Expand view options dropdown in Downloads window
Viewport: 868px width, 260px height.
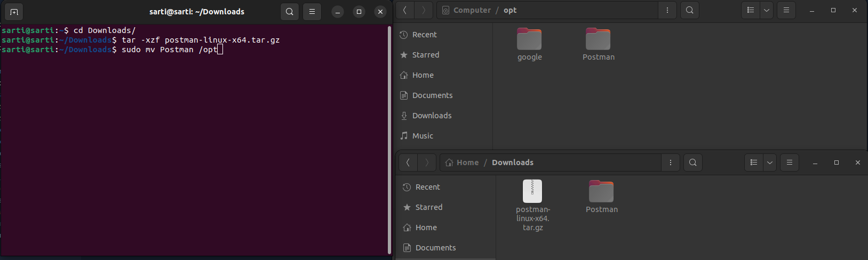click(x=770, y=162)
